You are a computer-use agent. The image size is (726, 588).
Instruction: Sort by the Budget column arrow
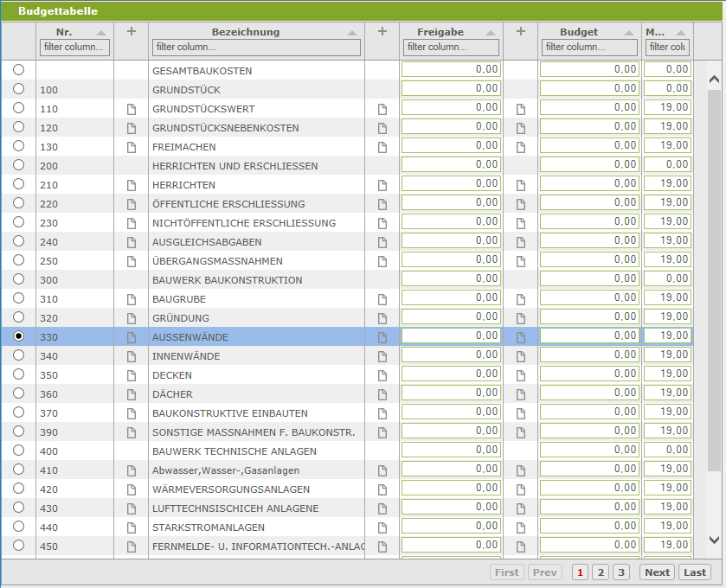tap(629, 33)
